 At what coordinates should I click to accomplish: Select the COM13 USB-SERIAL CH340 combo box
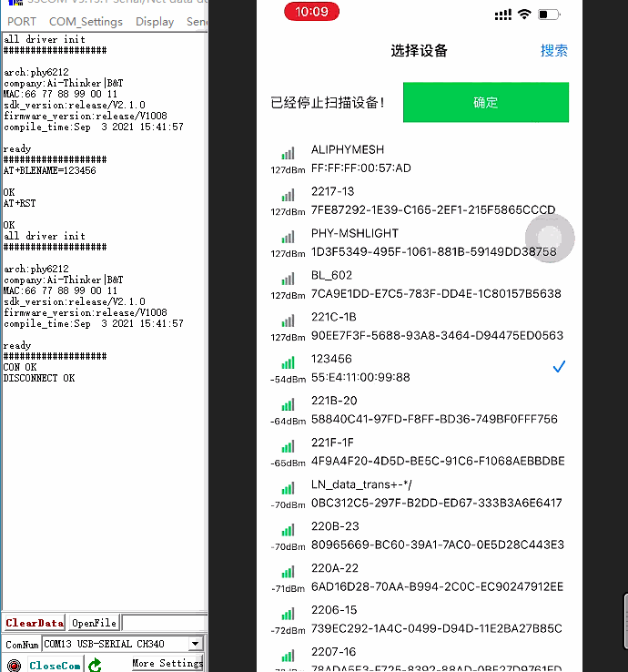tap(122, 644)
